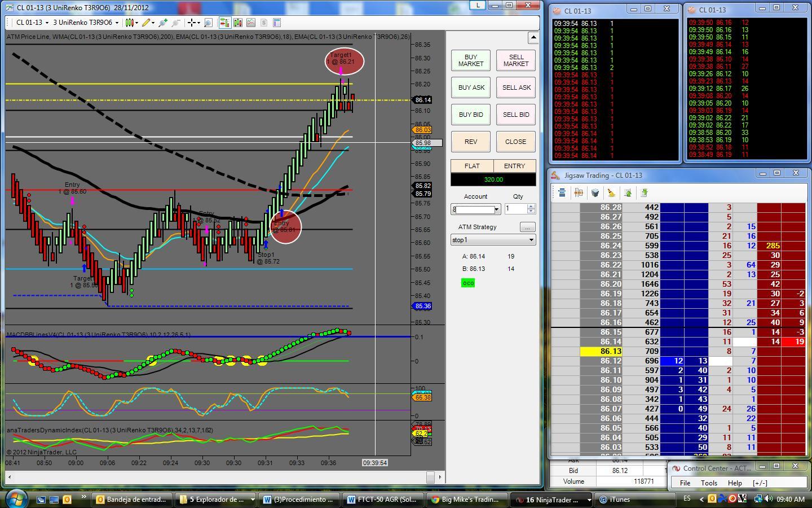
Task: Show hidden tray icons arrow
Action: [702, 499]
